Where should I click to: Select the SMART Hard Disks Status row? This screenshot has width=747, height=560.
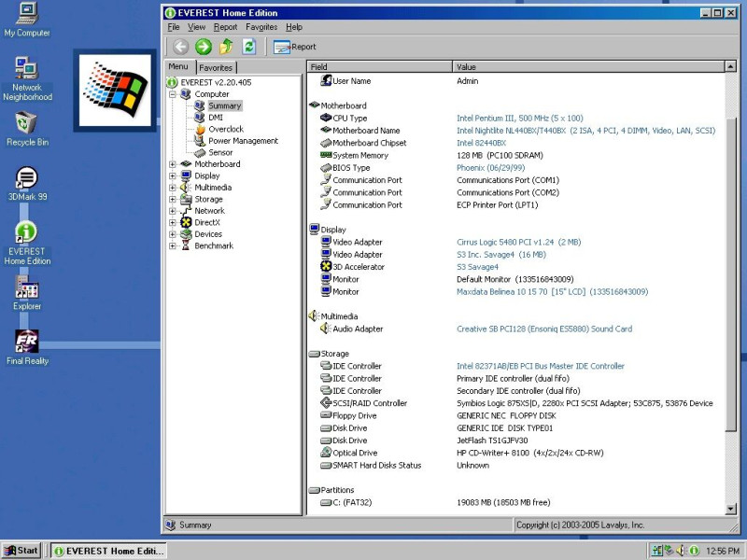[x=404, y=465]
